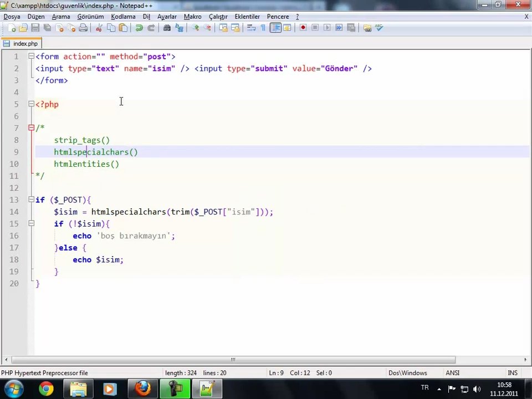
Task: Click ANSI encoding in status bar
Action: tap(452, 373)
